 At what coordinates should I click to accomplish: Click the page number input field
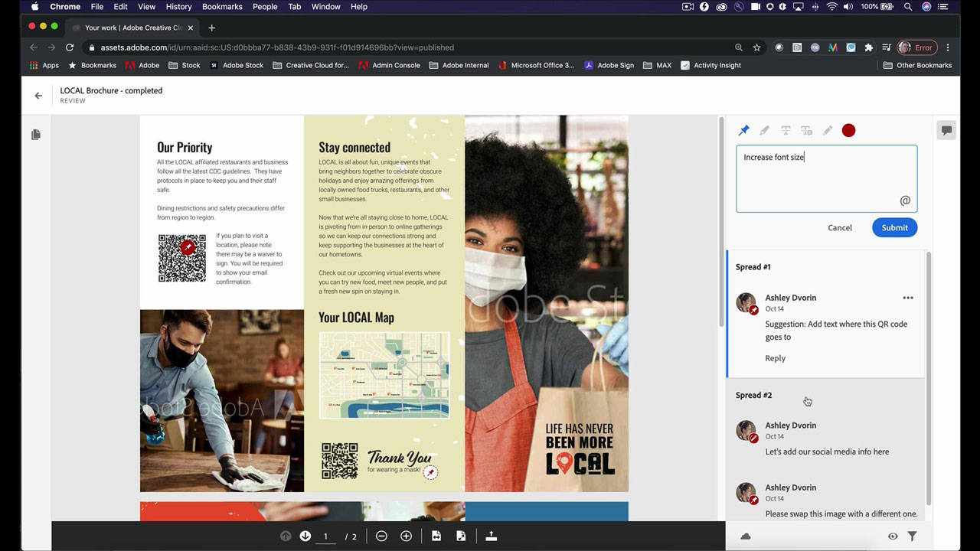tap(326, 536)
